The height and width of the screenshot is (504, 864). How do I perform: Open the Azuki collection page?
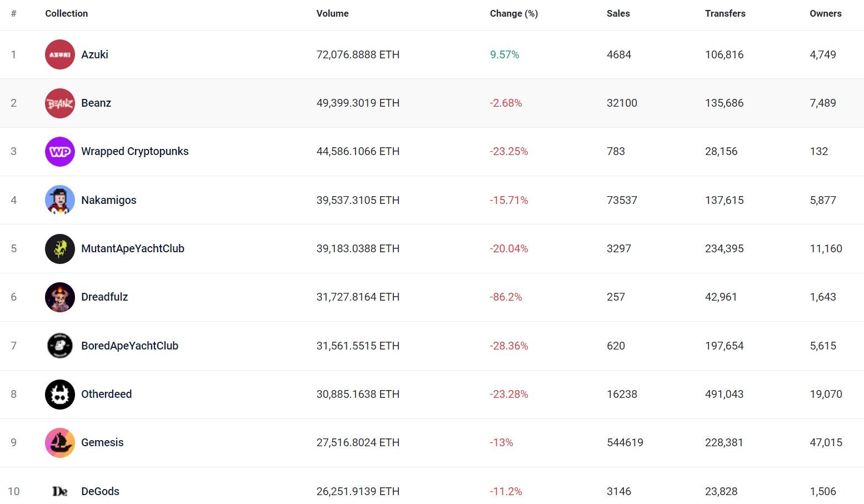(94, 54)
